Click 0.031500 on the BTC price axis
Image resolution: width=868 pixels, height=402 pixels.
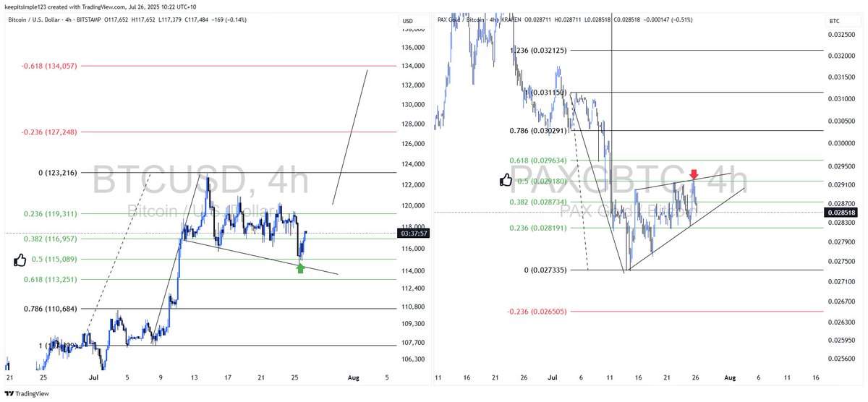coord(840,77)
